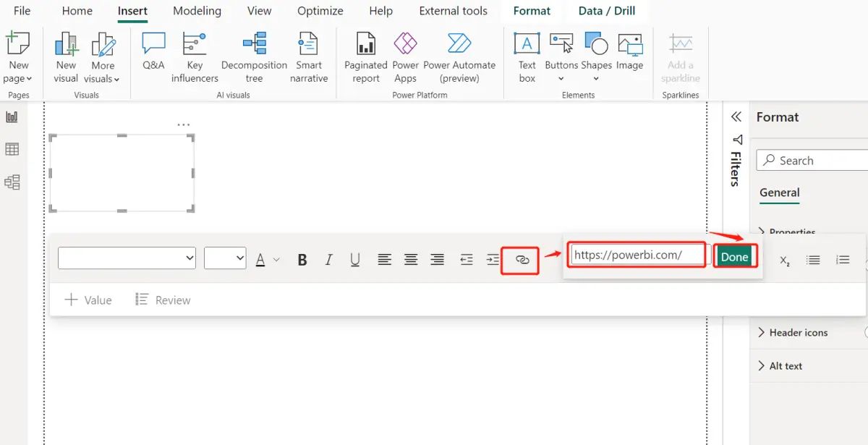
Task: Click Done to confirm the link
Action: tap(734, 257)
